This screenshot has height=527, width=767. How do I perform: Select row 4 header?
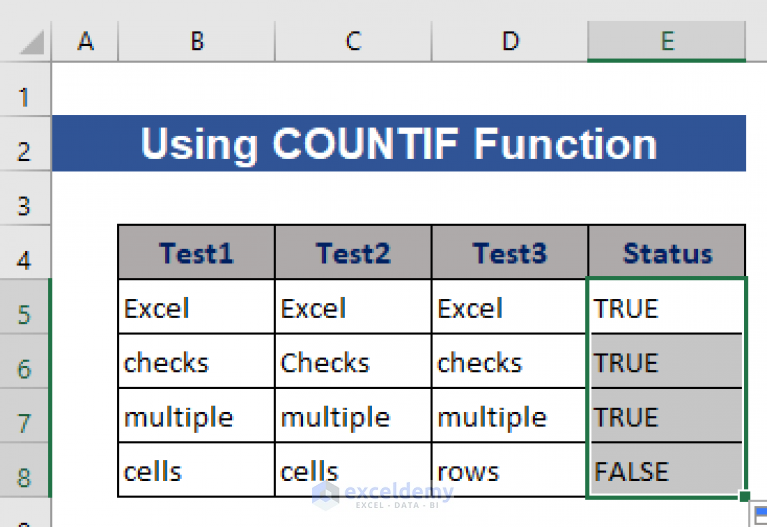click(x=25, y=252)
